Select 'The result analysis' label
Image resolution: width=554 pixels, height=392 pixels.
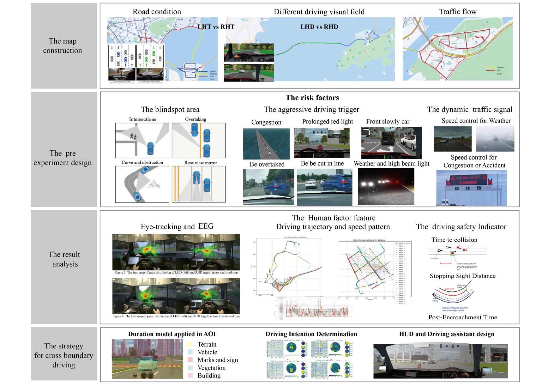pos(64,259)
